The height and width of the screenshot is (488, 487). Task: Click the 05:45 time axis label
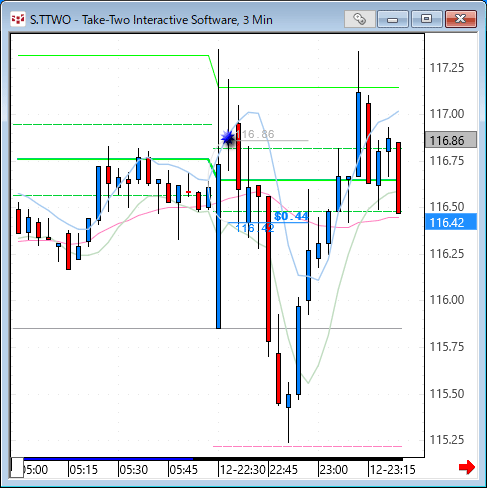tap(184, 470)
